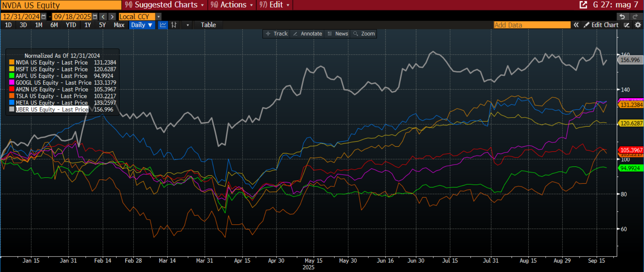This screenshot has width=644, height=272.
Task: Switch to the bar/candle chart icon
Action: point(174,25)
